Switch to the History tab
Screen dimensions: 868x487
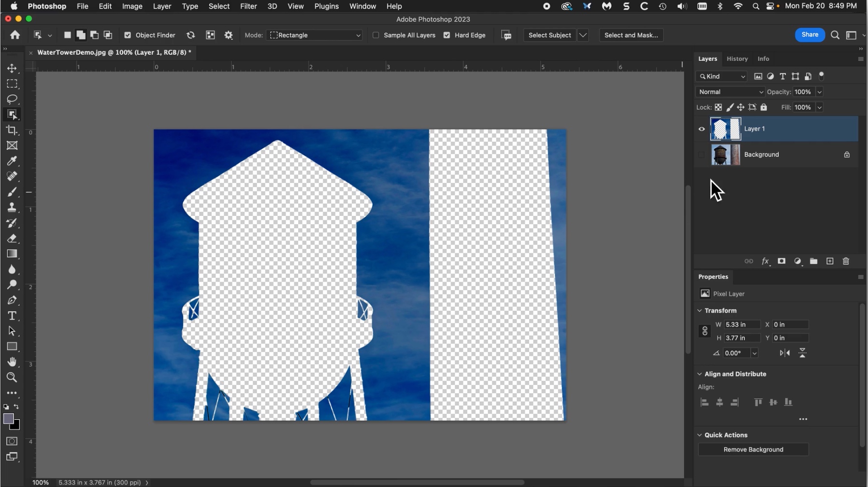[x=737, y=58]
